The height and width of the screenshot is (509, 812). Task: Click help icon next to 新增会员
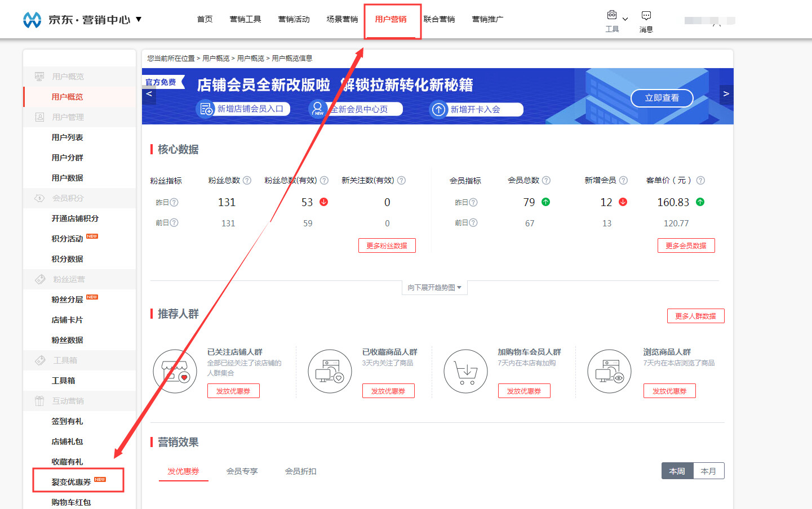[623, 180]
